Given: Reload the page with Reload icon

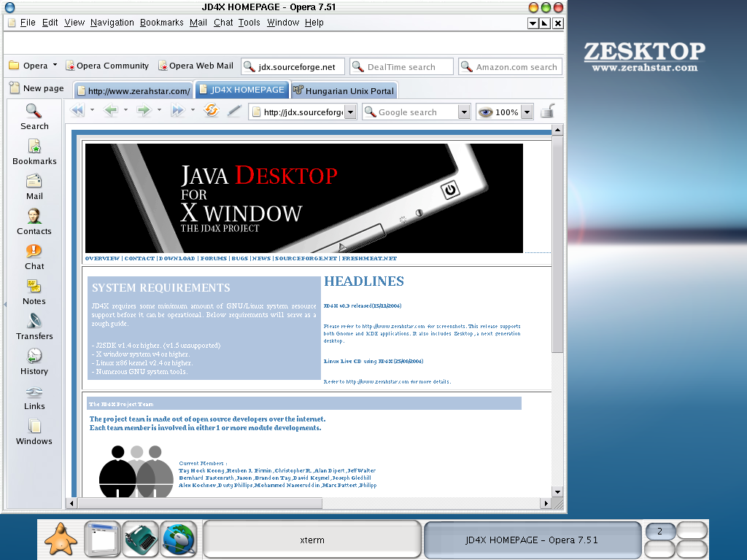Looking at the screenshot, I should (211, 111).
